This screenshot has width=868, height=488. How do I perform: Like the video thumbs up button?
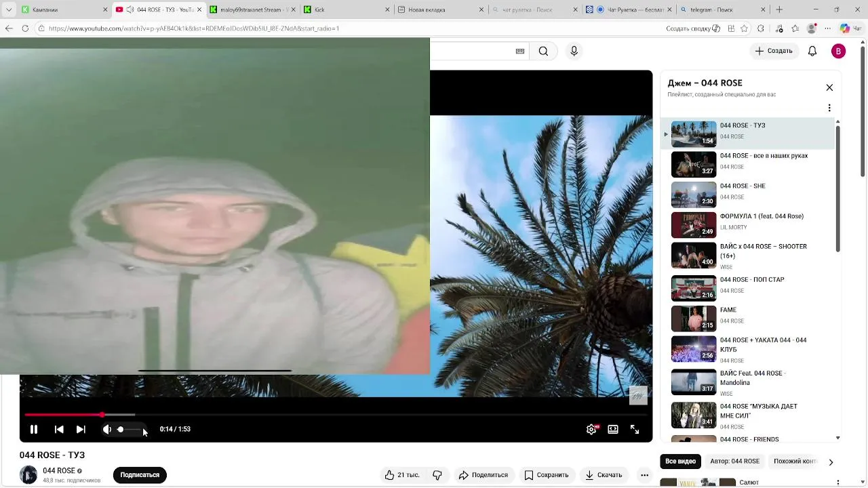[402, 475]
